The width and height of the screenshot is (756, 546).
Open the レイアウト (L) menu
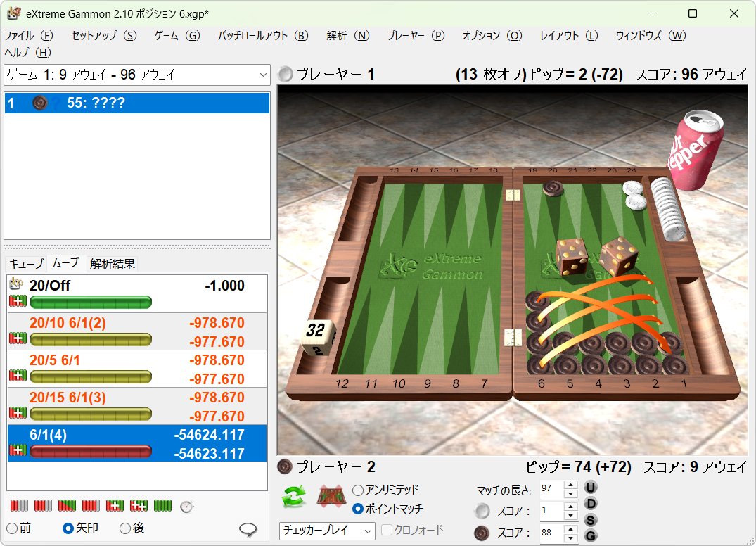coord(569,36)
